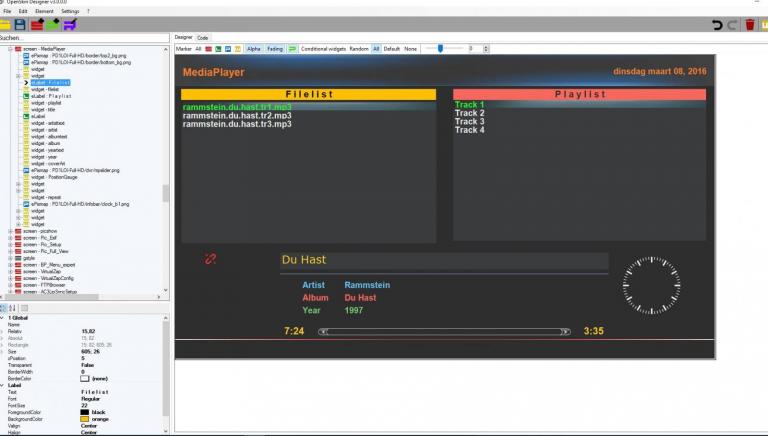Toggle the Fading button
The height and width of the screenshot is (436, 768).
274,48
